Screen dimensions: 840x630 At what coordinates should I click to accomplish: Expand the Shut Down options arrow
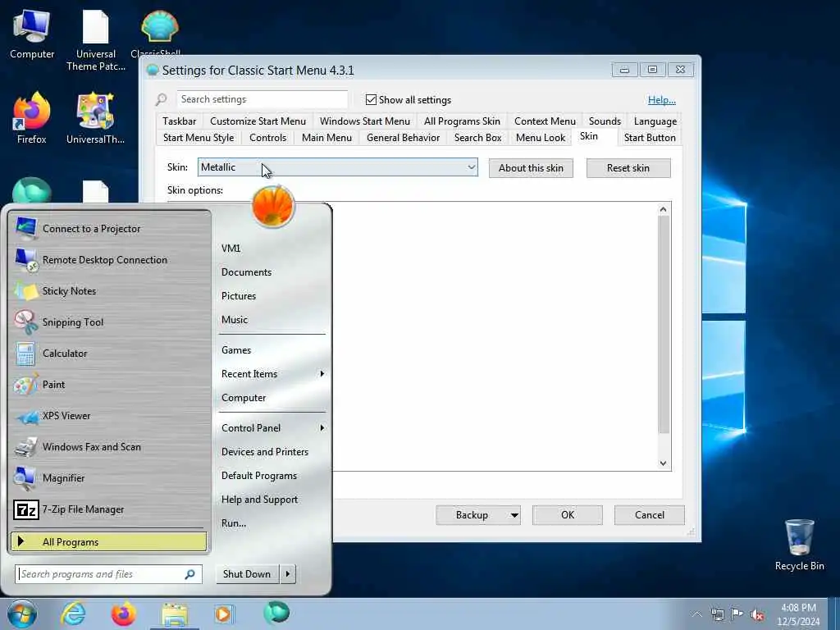tap(288, 574)
